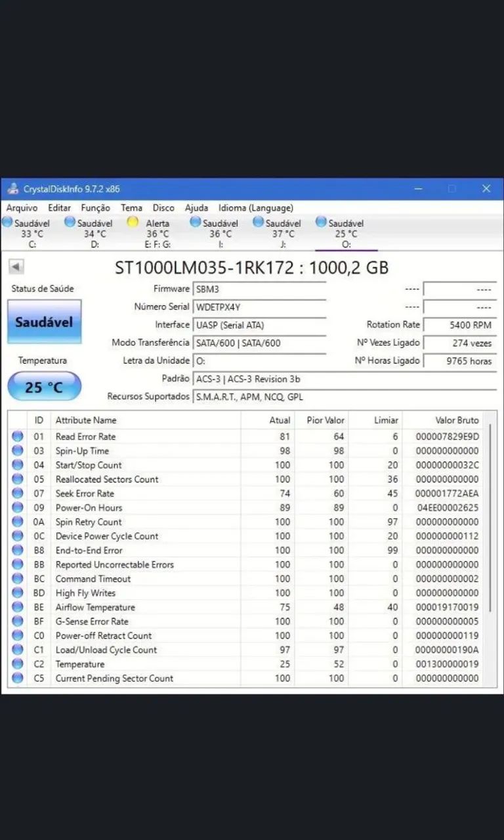Select the status orb for Power-off Retract Count
The height and width of the screenshot is (840, 504).
(x=18, y=635)
